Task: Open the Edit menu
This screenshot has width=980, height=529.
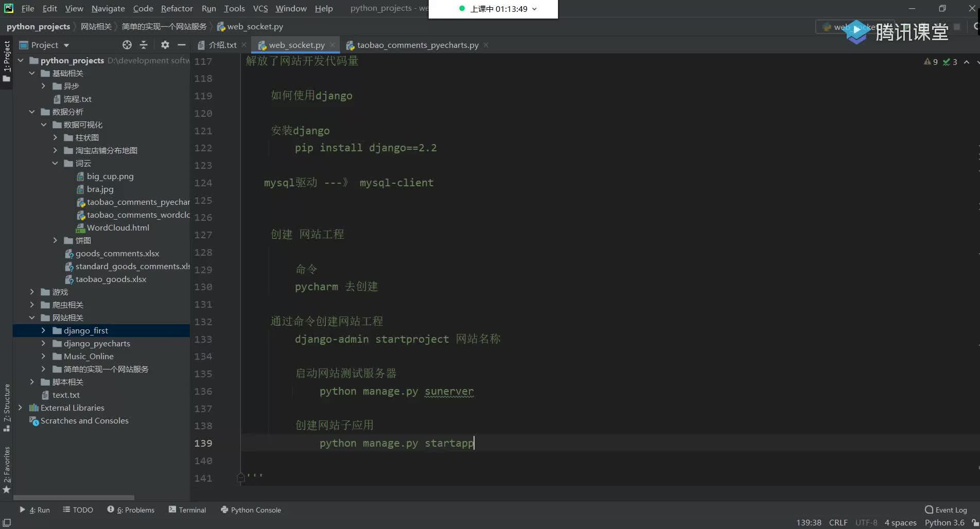Action: click(50, 8)
